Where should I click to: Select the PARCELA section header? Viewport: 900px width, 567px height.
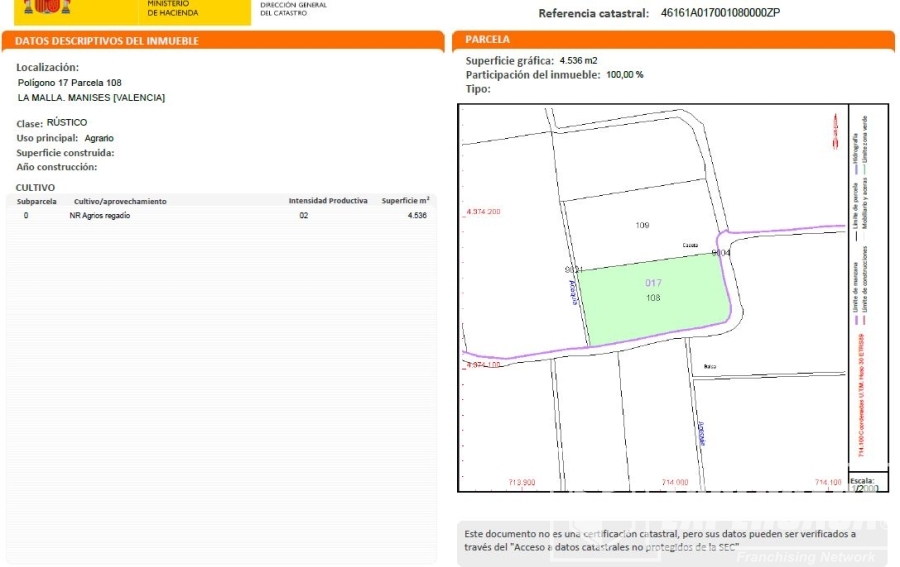pos(488,40)
